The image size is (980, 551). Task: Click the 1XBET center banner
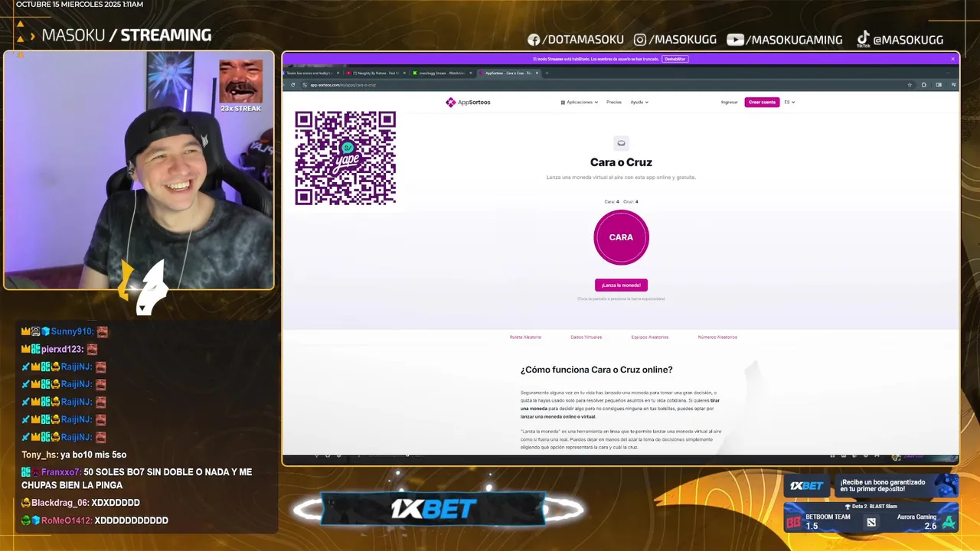point(434,509)
